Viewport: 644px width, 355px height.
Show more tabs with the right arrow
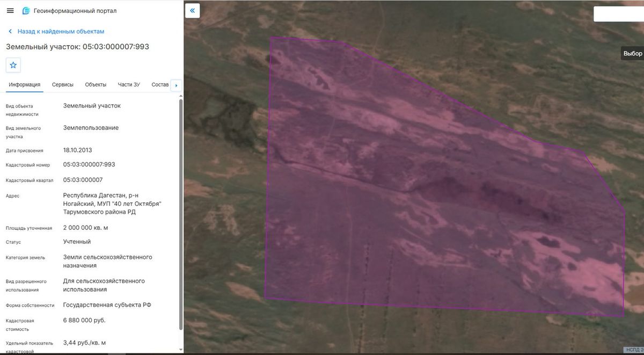[x=177, y=85]
